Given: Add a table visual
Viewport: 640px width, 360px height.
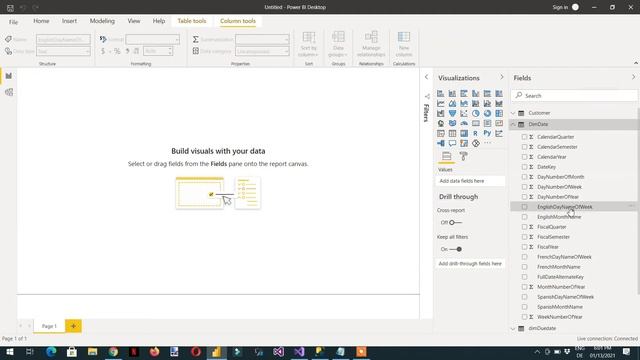Looking at the screenshot, I should coord(452,133).
